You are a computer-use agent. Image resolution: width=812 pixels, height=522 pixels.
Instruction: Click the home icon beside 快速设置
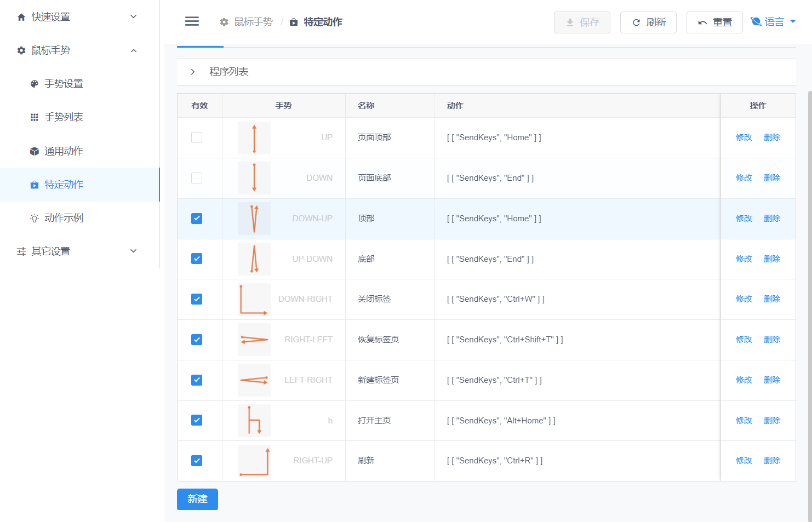coord(21,17)
